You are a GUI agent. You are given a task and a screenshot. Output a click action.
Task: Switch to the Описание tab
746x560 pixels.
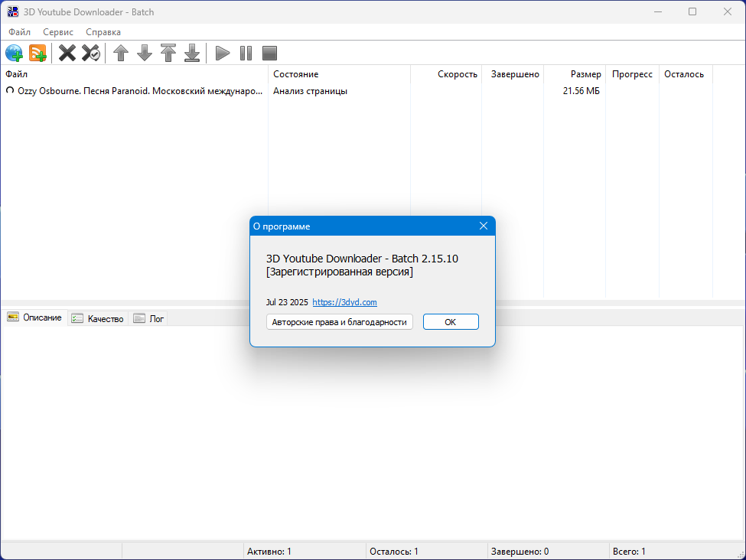coord(34,317)
